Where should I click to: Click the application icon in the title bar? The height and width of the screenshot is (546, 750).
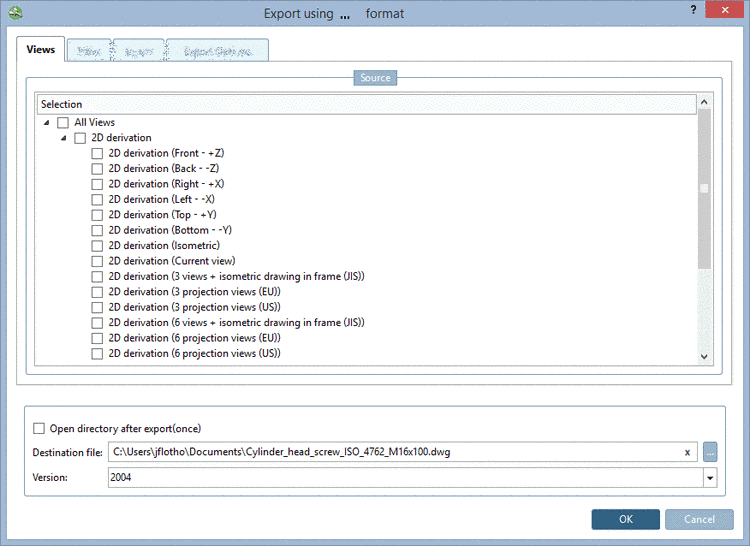(15, 12)
